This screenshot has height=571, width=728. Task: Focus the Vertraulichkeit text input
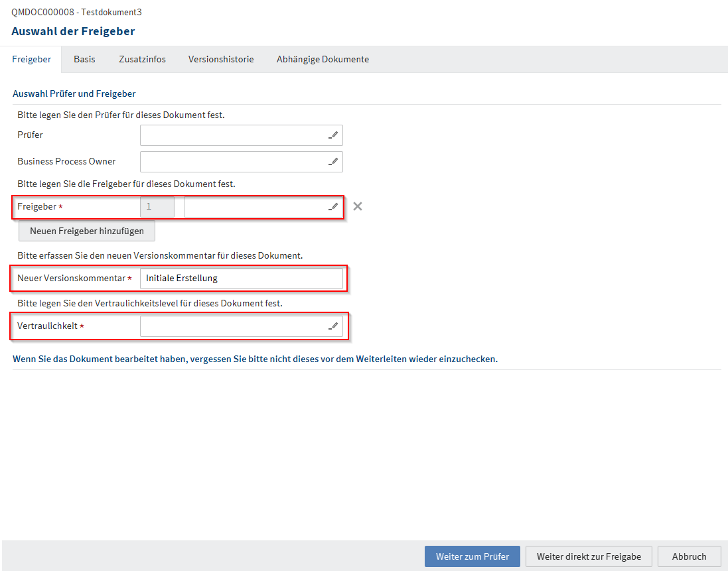pyautogui.click(x=232, y=326)
